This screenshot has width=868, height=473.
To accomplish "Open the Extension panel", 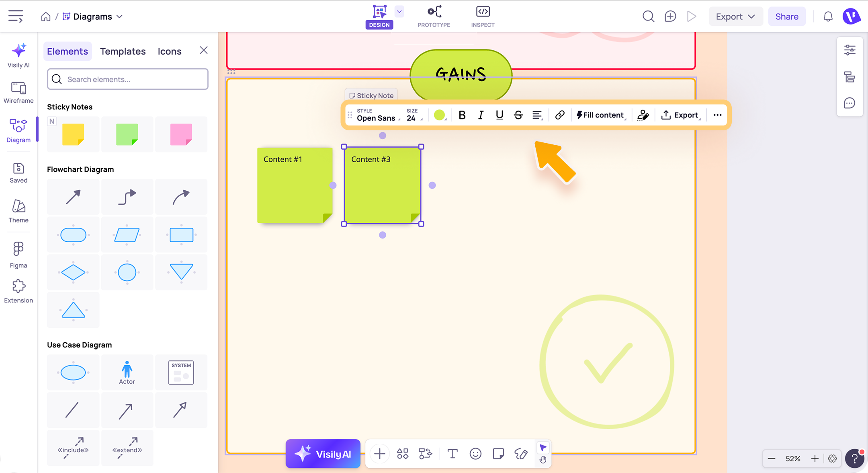I will click(x=18, y=292).
